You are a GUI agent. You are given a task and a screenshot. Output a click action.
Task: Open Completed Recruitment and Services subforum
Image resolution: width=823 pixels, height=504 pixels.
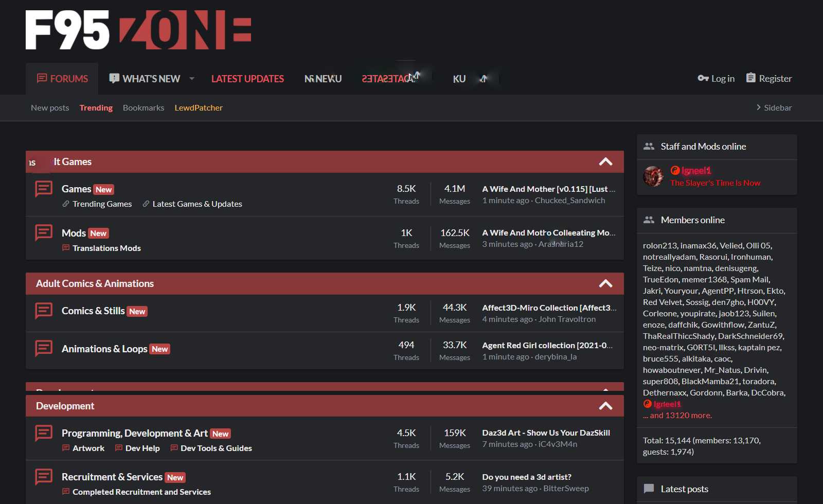[141, 492]
